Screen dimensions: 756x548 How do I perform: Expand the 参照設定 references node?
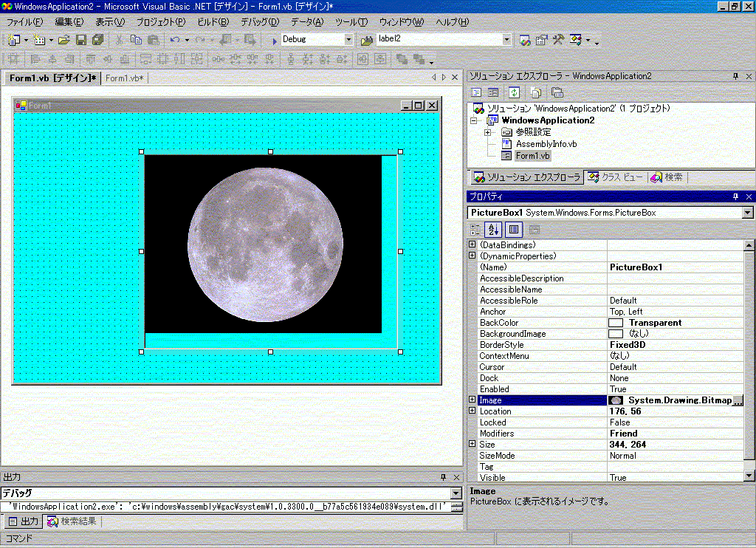487,133
